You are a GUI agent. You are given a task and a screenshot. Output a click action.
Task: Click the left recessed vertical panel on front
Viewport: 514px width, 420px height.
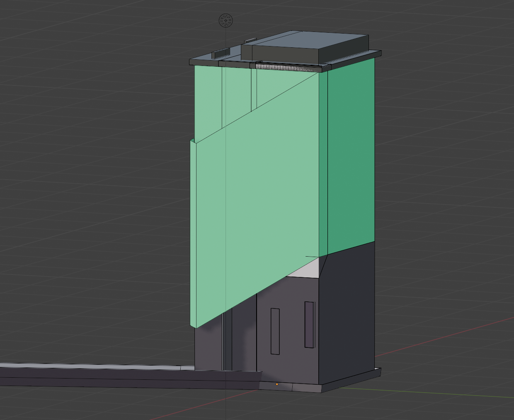tap(275, 331)
